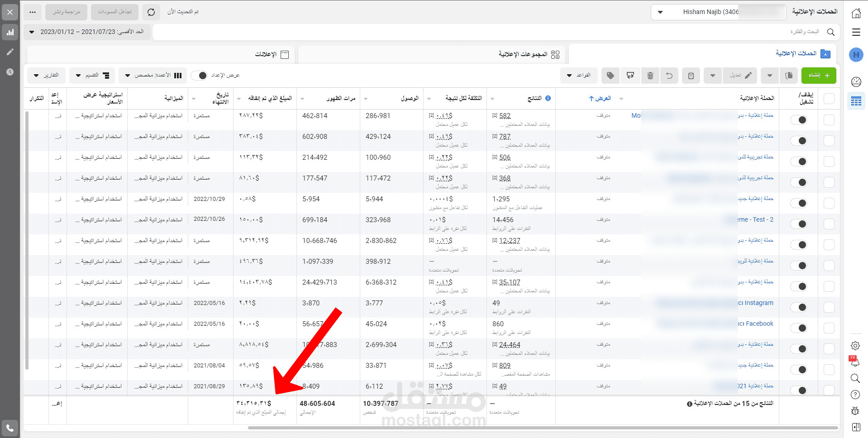
Task: Click the sidebar panel toggle icon
Action: (855, 427)
